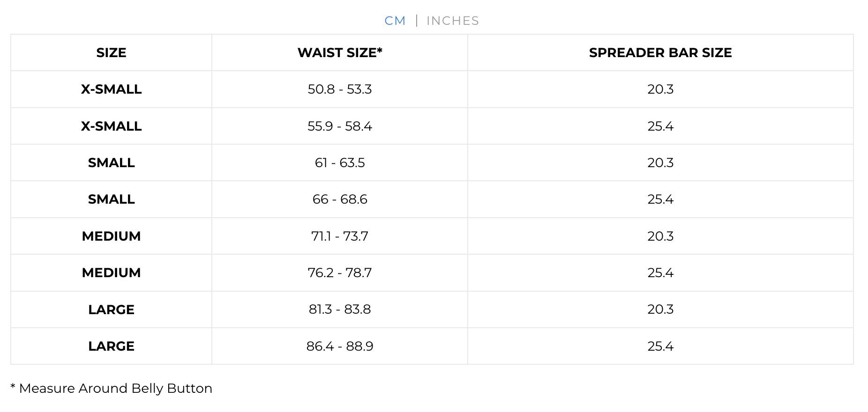
Task: Select the first X-SMALL row label
Action: (112, 89)
